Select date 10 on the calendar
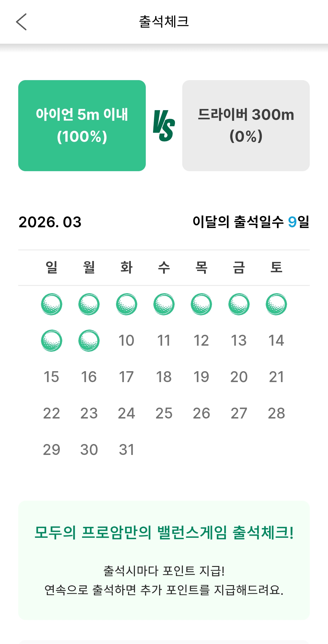328x644 pixels. pyautogui.click(x=126, y=341)
